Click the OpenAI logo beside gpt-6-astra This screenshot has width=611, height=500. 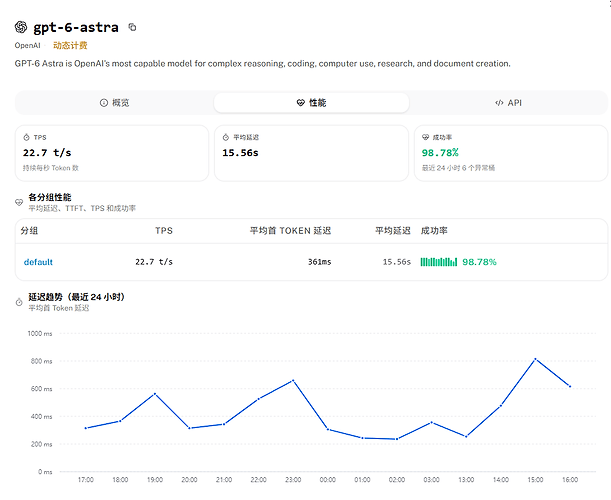(21, 27)
